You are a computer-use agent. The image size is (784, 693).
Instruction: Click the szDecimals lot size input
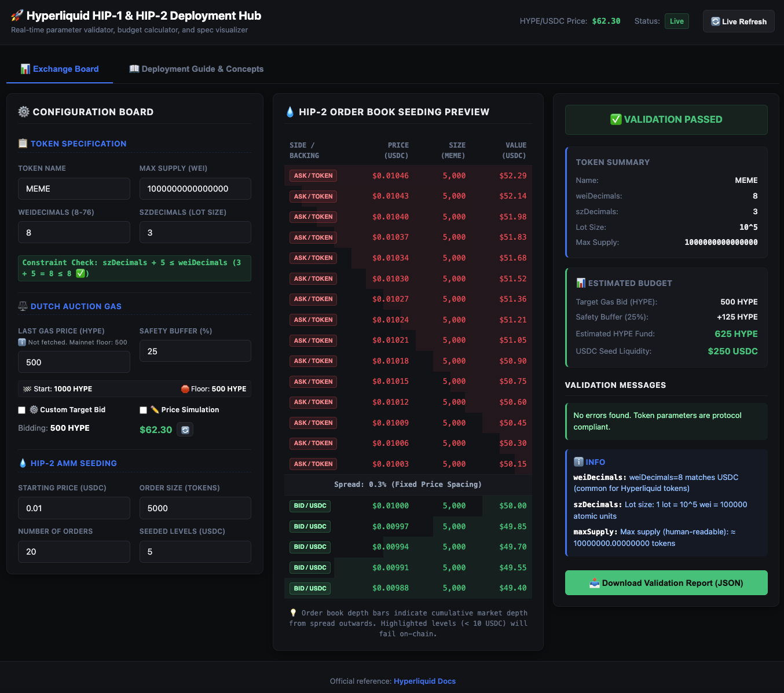pyautogui.click(x=195, y=232)
